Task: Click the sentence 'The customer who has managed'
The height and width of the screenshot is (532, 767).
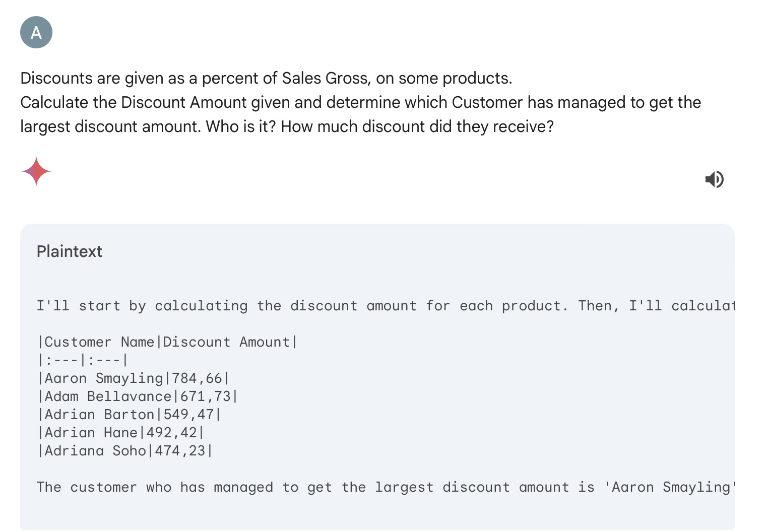Action: coord(386,487)
